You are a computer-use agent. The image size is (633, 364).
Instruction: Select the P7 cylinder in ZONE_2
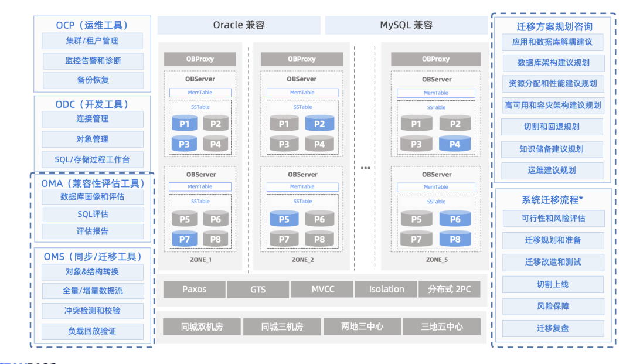[284, 239]
